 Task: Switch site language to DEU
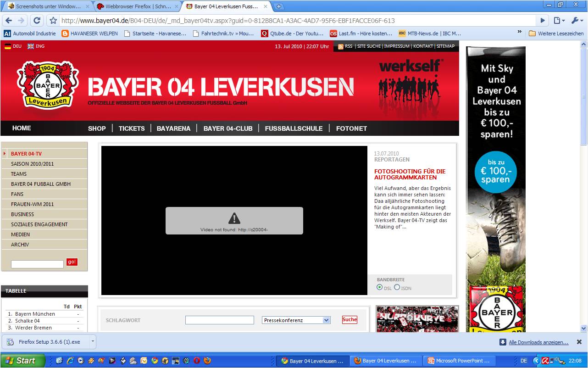(x=13, y=46)
